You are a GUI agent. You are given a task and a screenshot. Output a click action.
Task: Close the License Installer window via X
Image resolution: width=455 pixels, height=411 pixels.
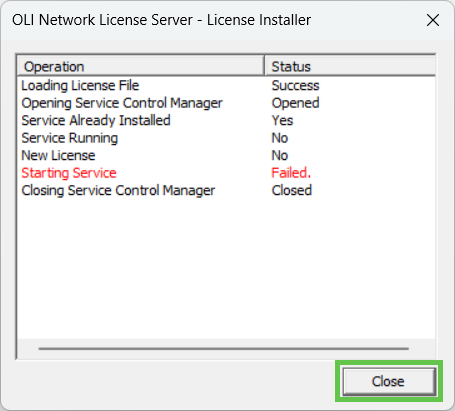pos(433,20)
